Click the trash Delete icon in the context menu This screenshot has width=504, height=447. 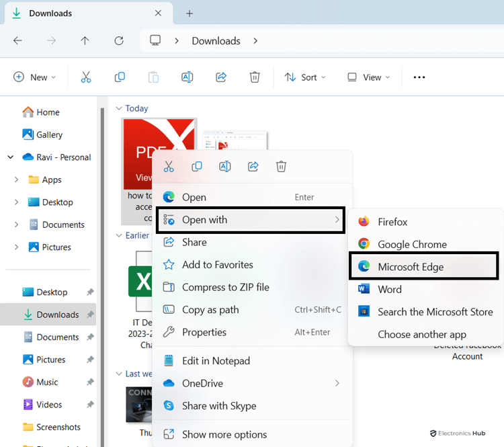pos(281,167)
